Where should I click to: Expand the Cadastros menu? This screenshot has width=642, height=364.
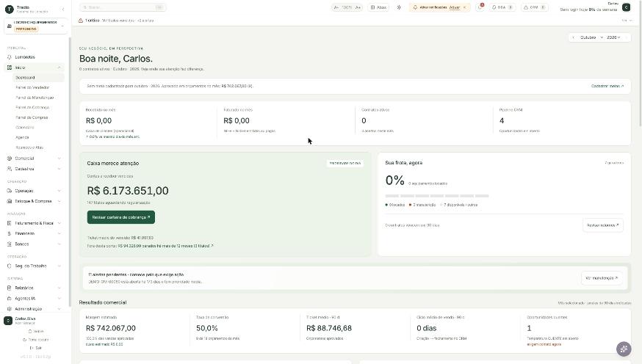click(x=59, y=169)
